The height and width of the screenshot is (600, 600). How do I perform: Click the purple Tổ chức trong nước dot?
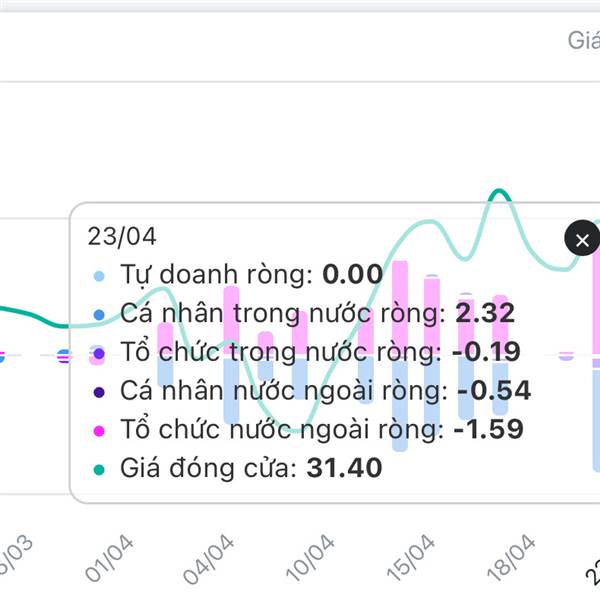pos(98,352)
